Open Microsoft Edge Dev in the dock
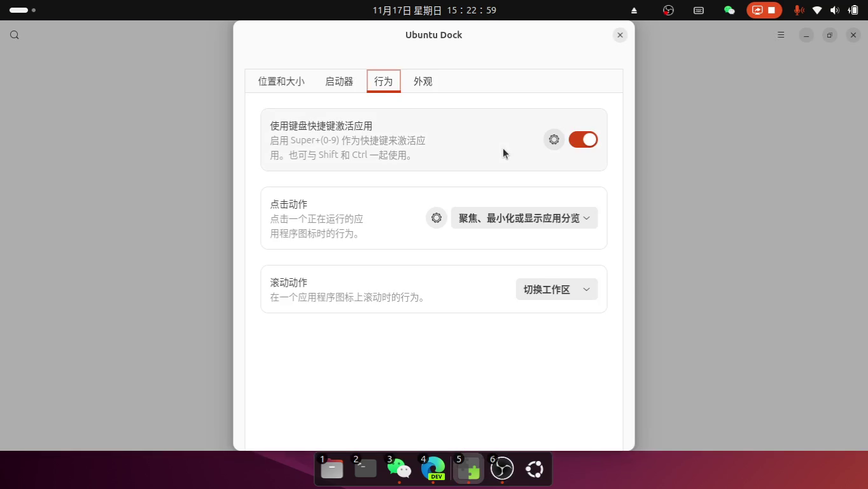Image resolution: width=868 pixels, height=489 pixels. coord(433,469)
